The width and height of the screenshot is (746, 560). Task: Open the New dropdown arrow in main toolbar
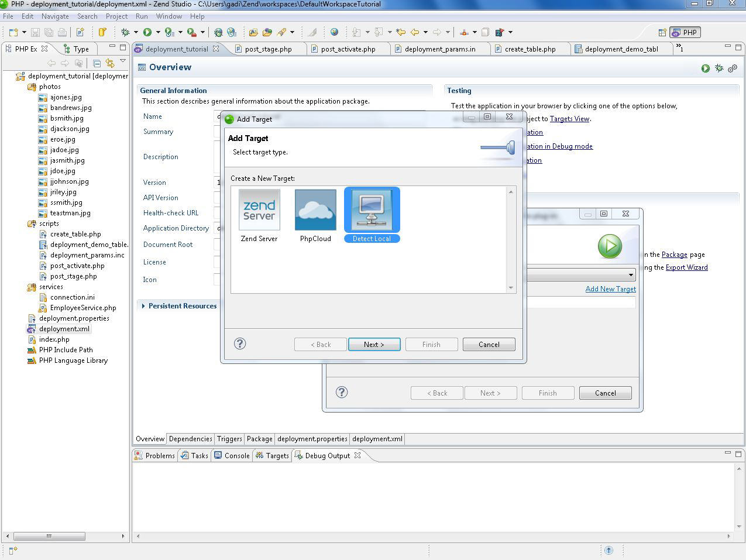point(24,32)
